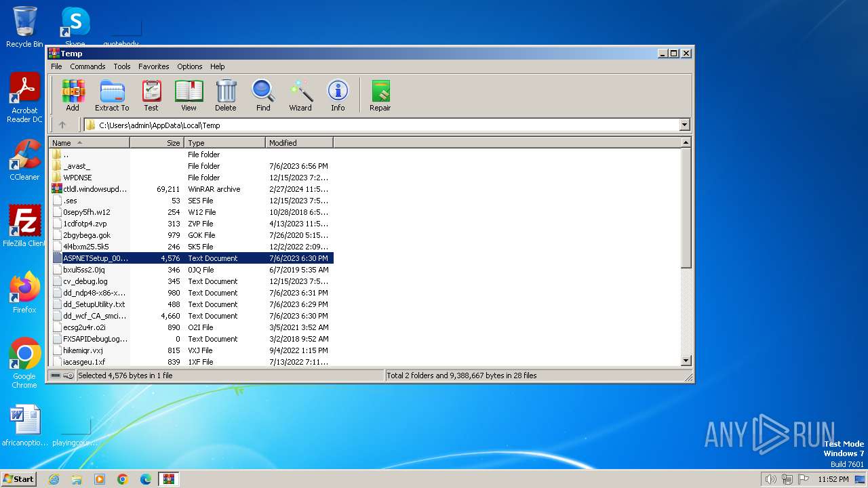Open the Tools menu

[x=122, y=66]
